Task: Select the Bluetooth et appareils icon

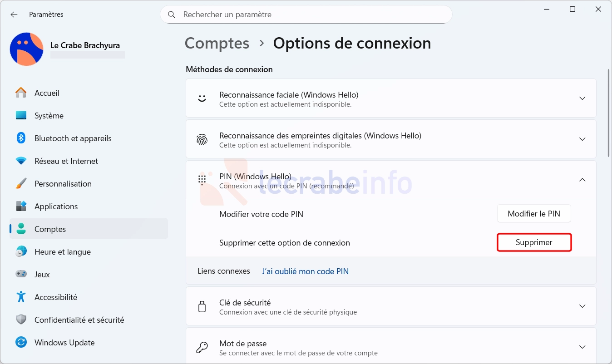Action: pyautogui.click(x=21, y=138)
